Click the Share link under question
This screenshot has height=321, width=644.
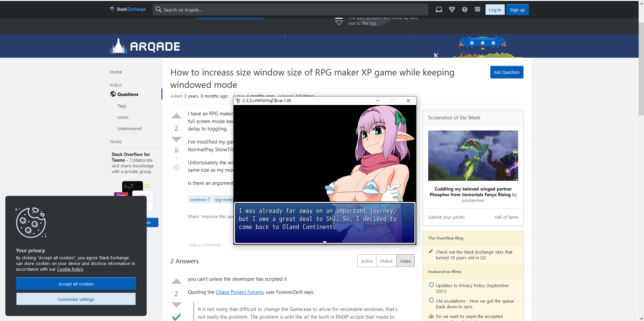click(193, 217)
